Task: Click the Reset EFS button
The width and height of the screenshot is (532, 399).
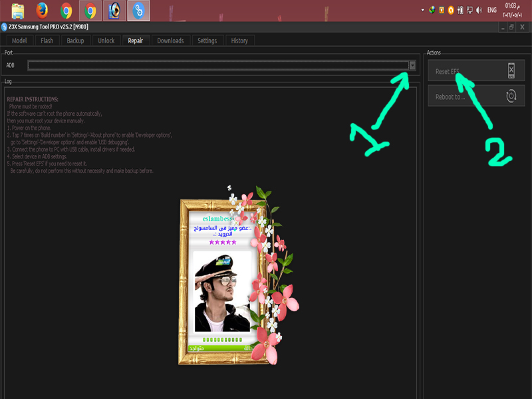Action: (x=476, y=70)
